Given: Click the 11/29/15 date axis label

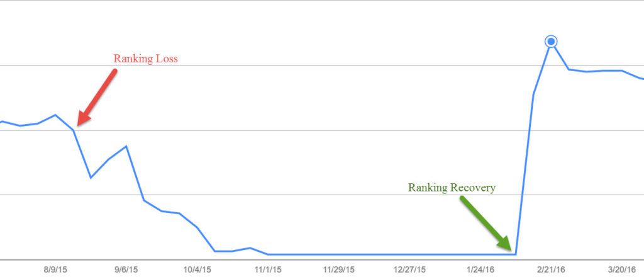Looking at the screenshot, I should 339,270.
